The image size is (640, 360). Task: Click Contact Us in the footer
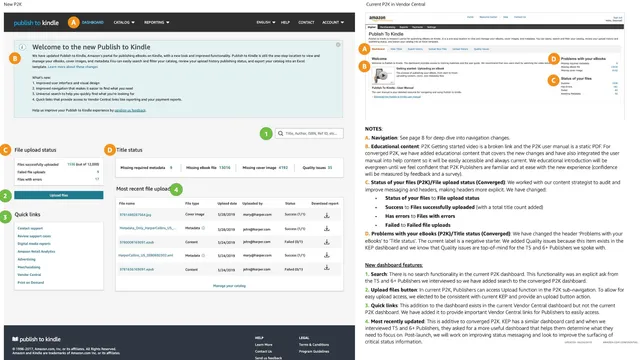point(263,351)
